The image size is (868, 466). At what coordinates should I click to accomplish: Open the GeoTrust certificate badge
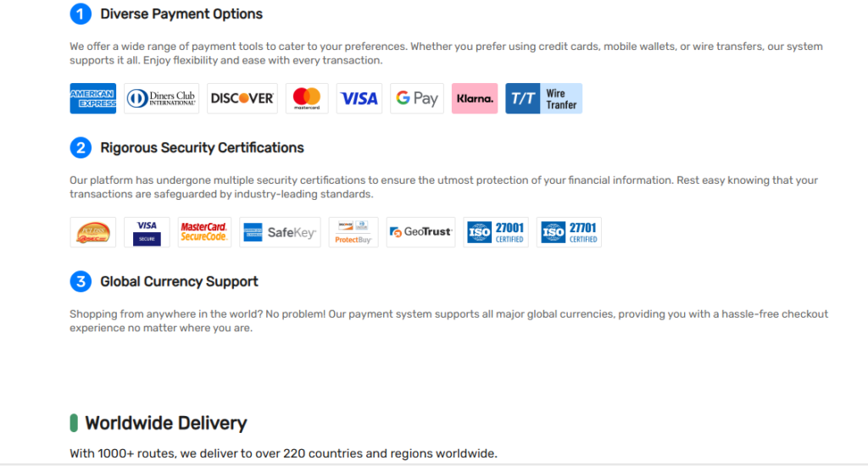click(420, 232)
